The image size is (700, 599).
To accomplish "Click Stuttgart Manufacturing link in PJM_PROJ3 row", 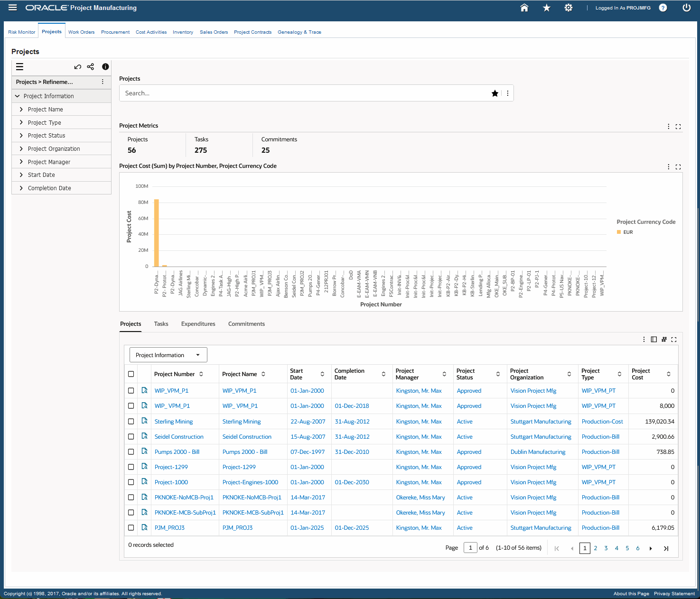I will click(x=541, y=528).
